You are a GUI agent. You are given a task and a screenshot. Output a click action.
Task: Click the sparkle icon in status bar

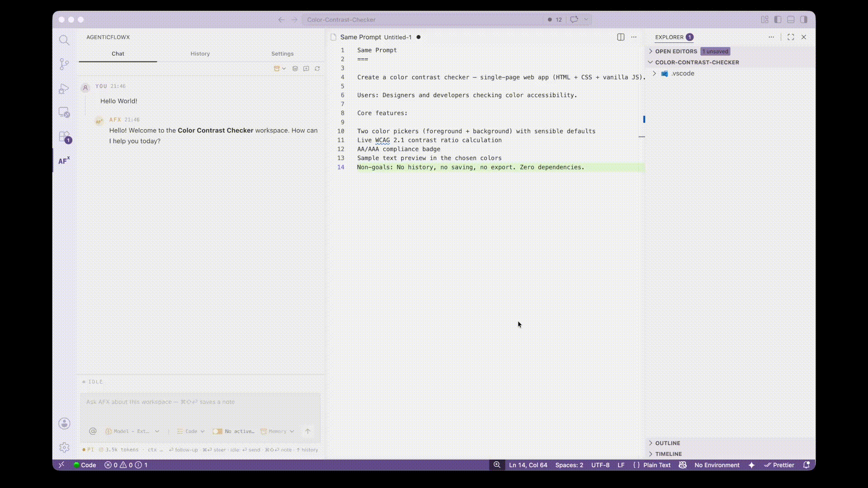pos(751,465)
